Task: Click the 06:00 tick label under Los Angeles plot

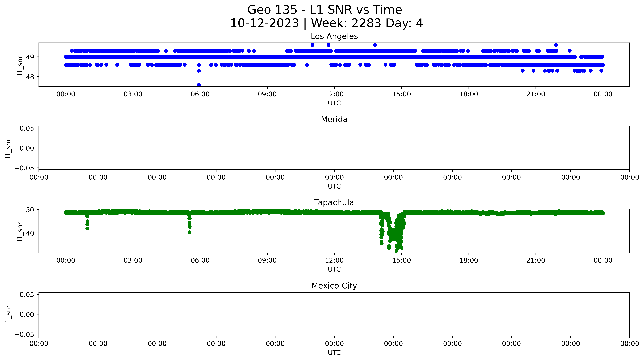Action: coord(200,94)
